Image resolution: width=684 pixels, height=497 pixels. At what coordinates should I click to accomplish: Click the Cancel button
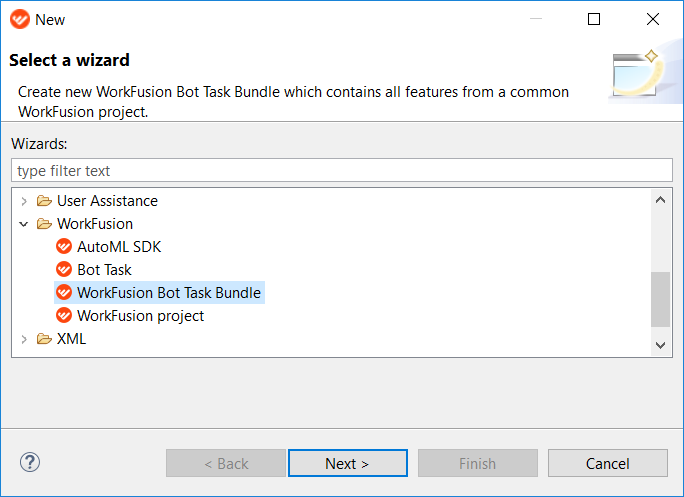pos(608,463)
